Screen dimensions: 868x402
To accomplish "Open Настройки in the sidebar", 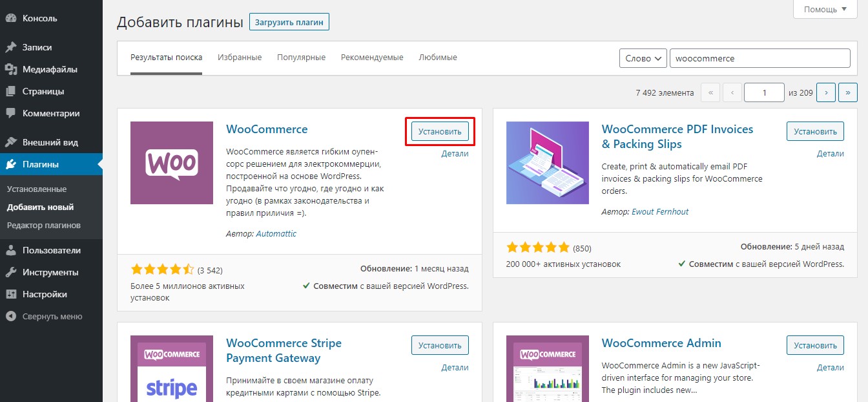I will (45, 294).
